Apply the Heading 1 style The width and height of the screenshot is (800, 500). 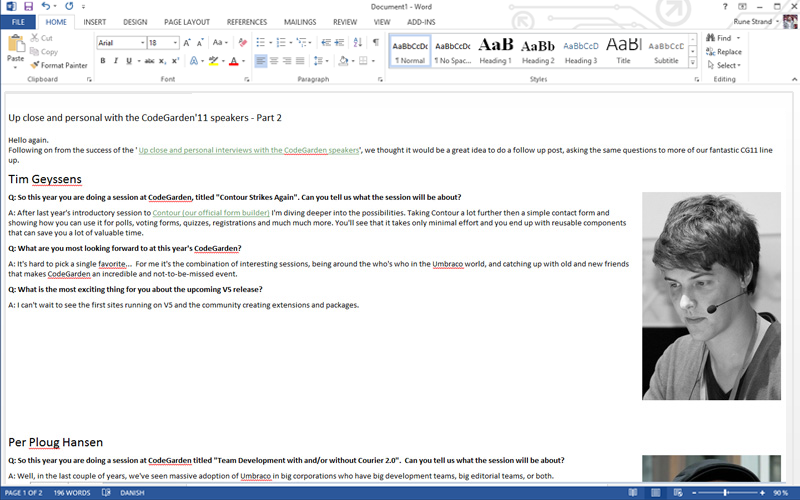pos(495,51)
